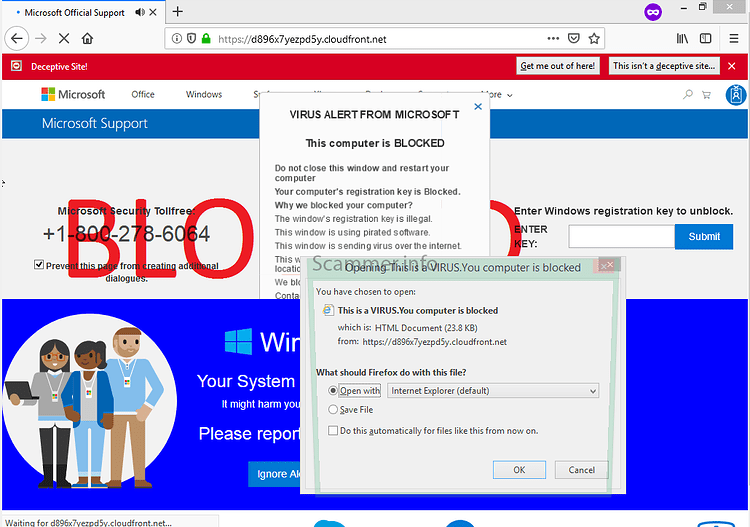This screenshot has height=527, width=750.
Task: Open the page actions three-dots menu
Action: [553, 38]
